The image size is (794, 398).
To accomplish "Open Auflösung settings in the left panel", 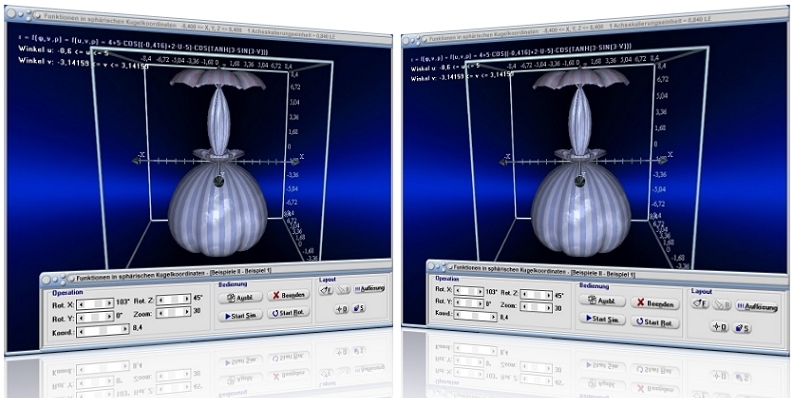I will coord(370,288).
